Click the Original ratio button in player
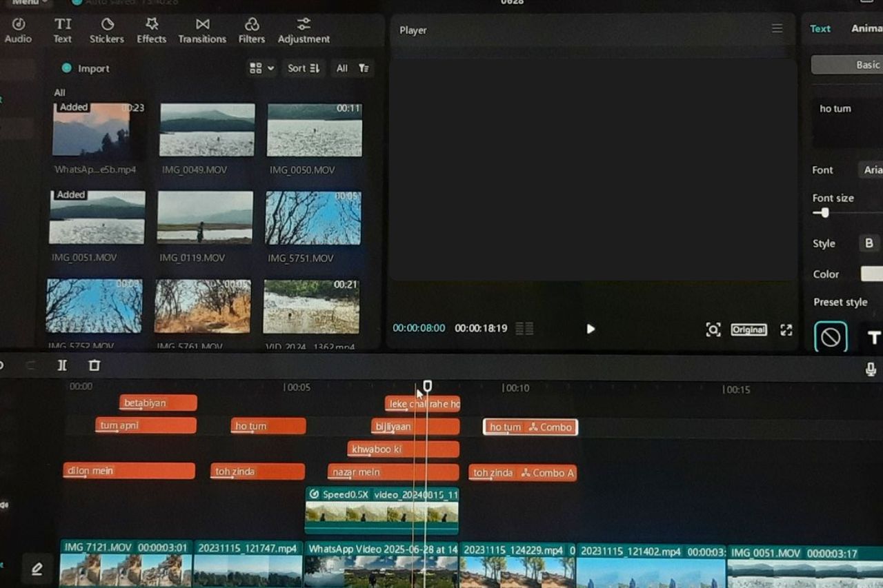This screenshot has height=588, width=883. (748, 330)
